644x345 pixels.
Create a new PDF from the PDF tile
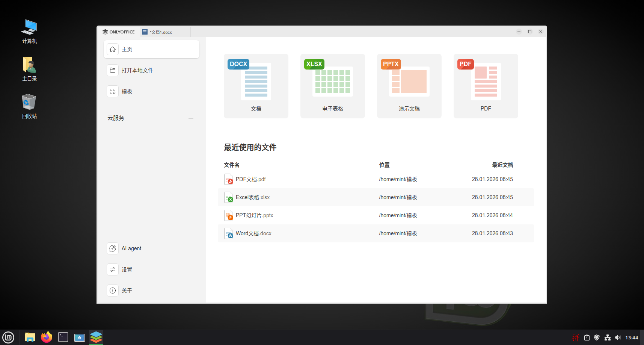point(486,86)
